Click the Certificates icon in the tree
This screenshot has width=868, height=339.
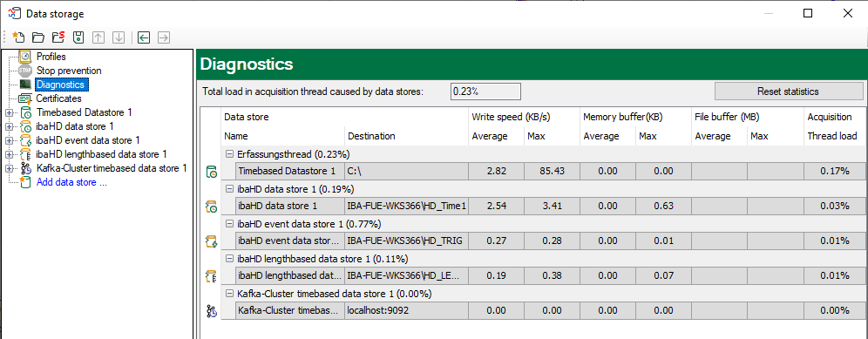point(25,98)
